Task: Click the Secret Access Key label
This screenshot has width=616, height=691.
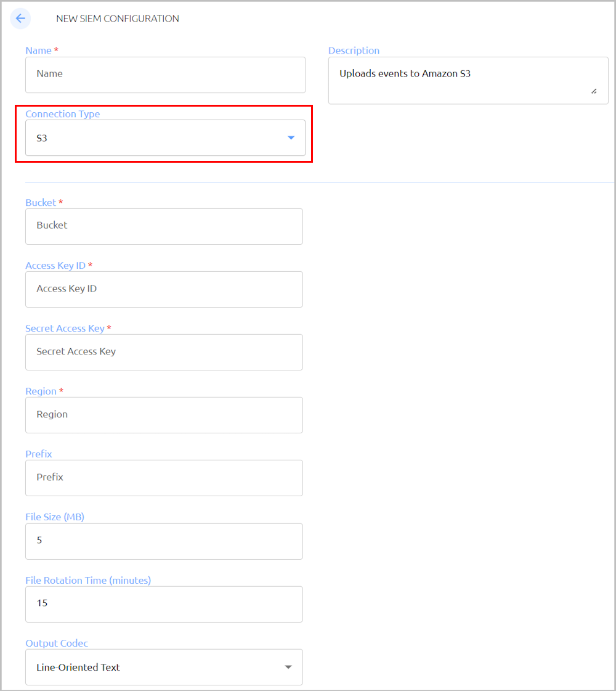Action: tap(65, 329)
